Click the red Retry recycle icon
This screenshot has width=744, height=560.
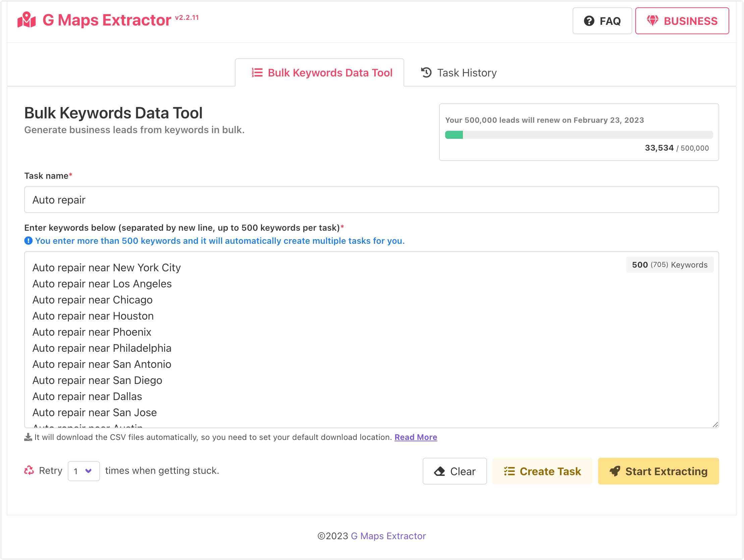[29, 470]
